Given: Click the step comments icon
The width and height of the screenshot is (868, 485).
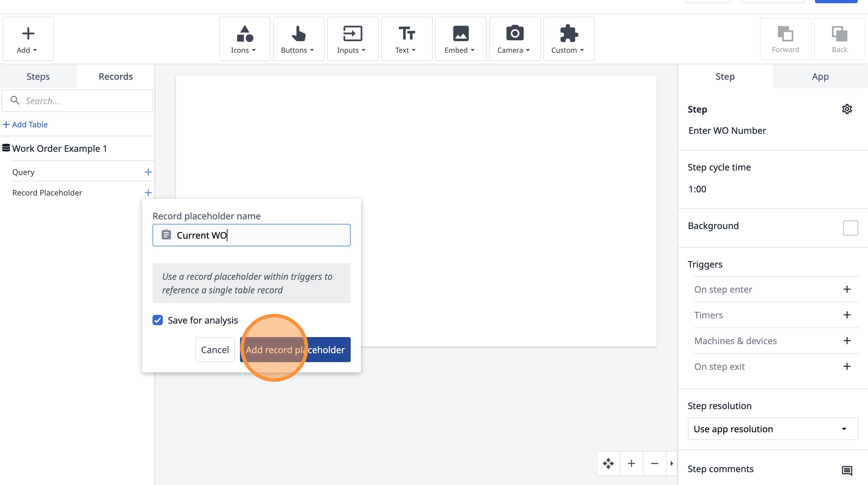Looking at the screenshot, I should click(847, 470).
